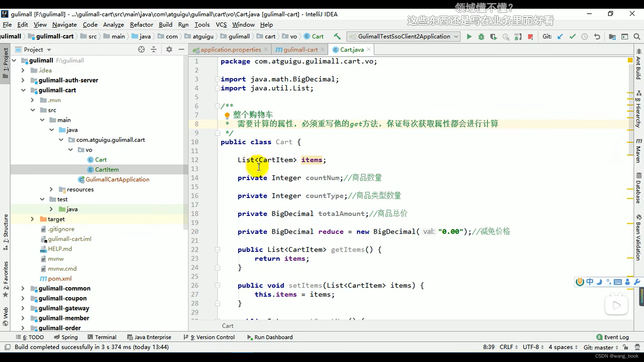
Task: Click the yellow inspection status indicator
Action: click(x=630, y=60)
